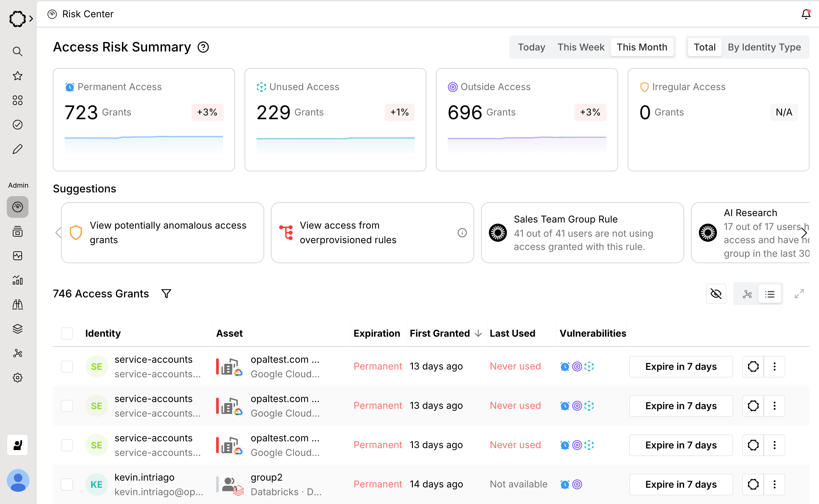The image size is (819, 504).
Task: Switch to graph view icon
Action: (747, 294)
